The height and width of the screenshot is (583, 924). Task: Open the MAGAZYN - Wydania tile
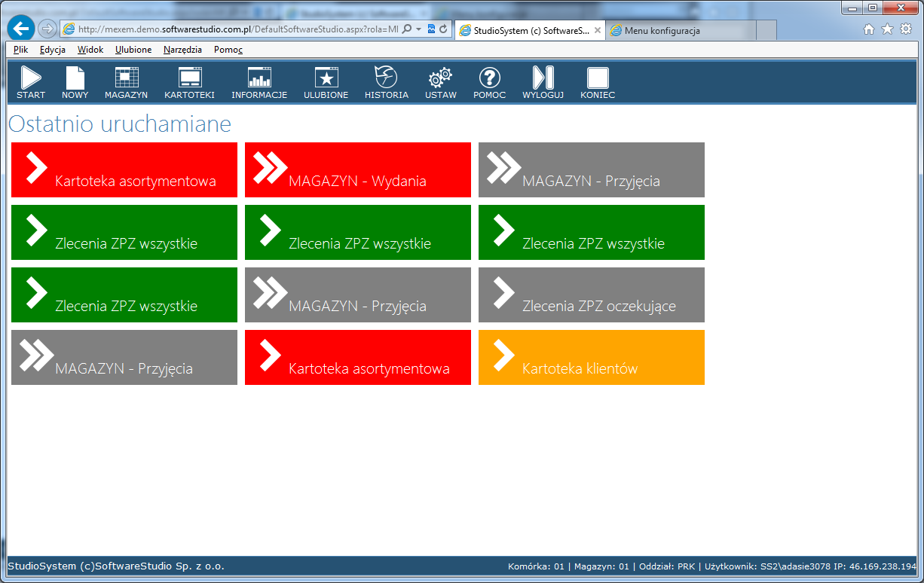[358, 169]
